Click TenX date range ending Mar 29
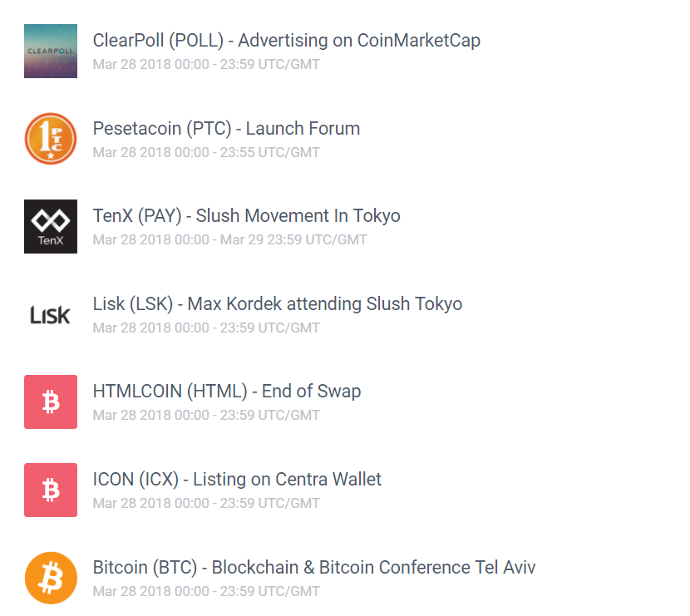The image size is (690, 616). coord(229,239)
